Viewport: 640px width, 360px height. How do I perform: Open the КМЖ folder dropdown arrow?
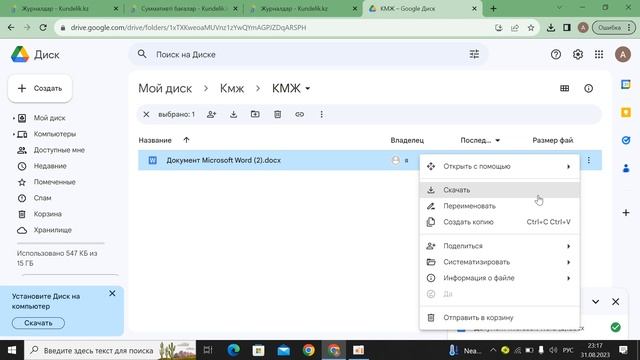tap(308, 88)
